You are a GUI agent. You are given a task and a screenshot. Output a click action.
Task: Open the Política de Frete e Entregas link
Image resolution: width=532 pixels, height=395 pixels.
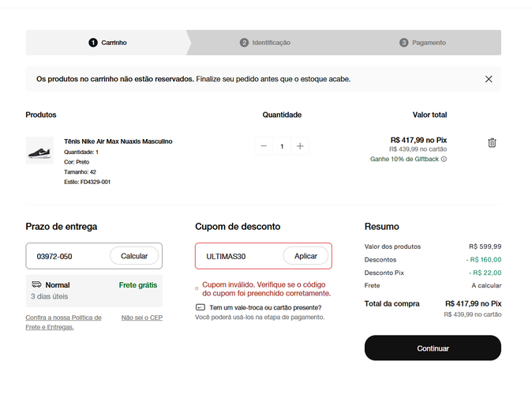[x=63, y=322]
